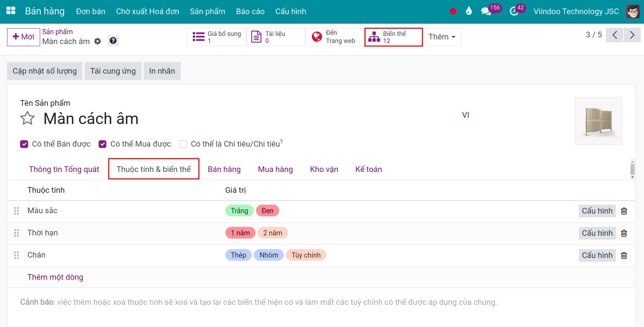The width and height of the screenshot is (644, 327).
Task: Open the user avatar menu
Action: pos(633,11)
